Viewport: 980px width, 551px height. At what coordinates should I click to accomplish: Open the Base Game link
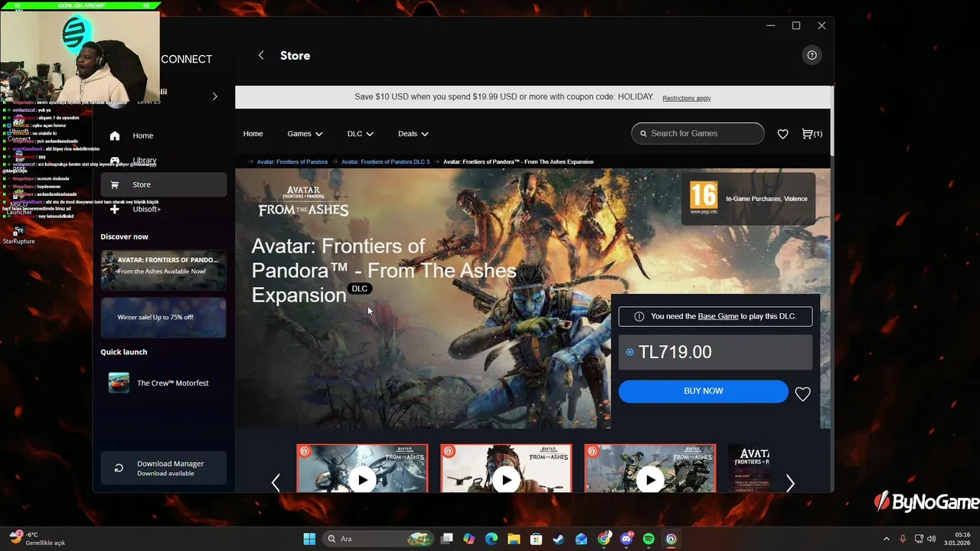coord(718,316)
